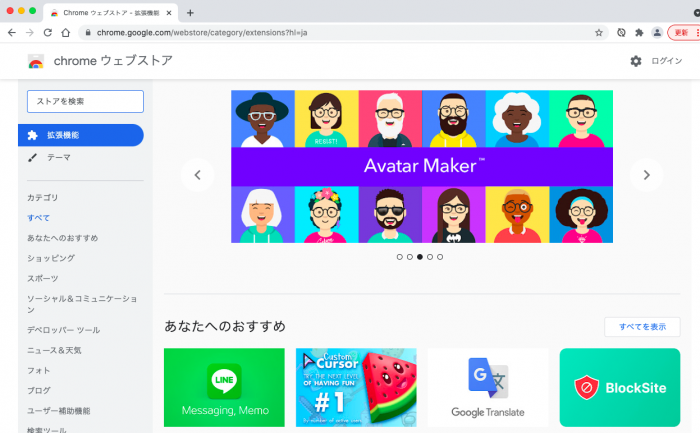Switch to テーマ in the sidebar
Image resolution: width=700 pixels, height=433 pixels.
pyautogui.click(x=58, y=158)
